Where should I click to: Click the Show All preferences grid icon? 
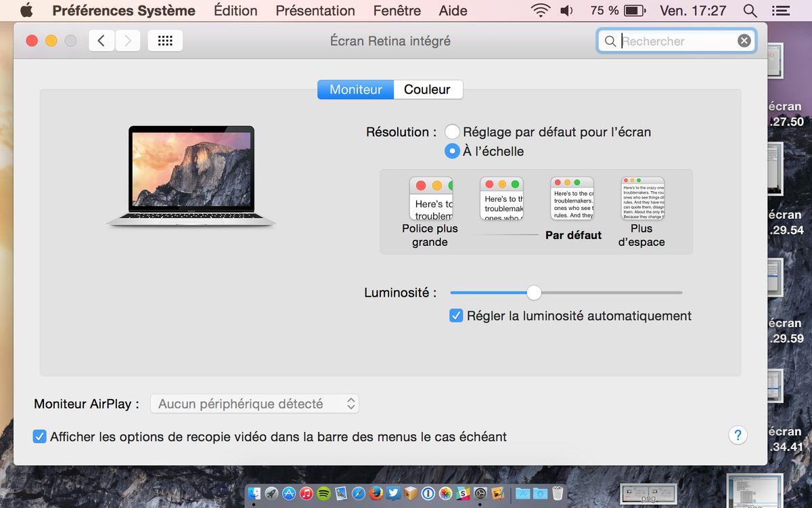coord(165,41)
